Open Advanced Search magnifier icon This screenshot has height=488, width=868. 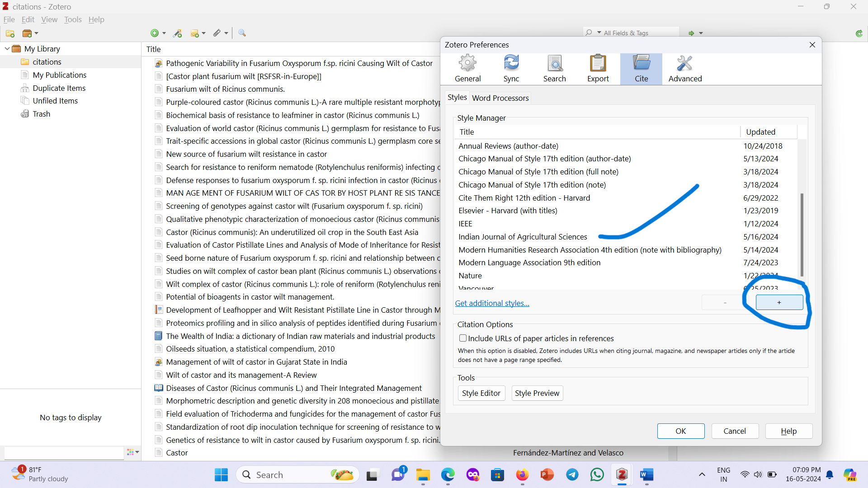pos(242,33)
